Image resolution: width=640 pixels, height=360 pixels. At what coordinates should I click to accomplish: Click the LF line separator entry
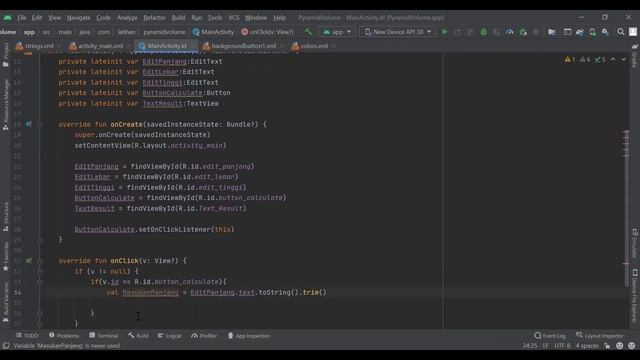(545, 346)
